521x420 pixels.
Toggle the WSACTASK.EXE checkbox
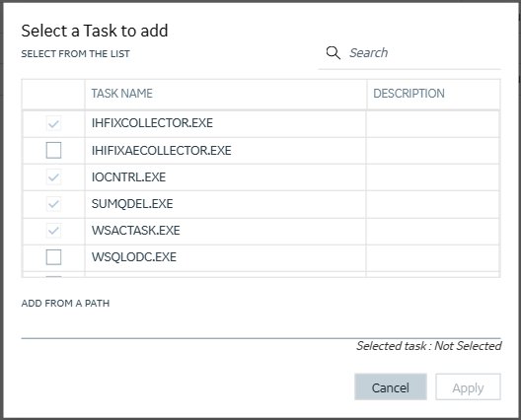point(53,230)
